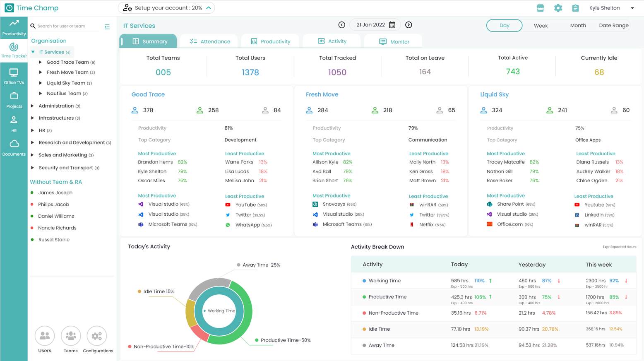This screenshot has width=644, height=361.
Task: Expand Good Trace Team node
Action: [40, 62]
